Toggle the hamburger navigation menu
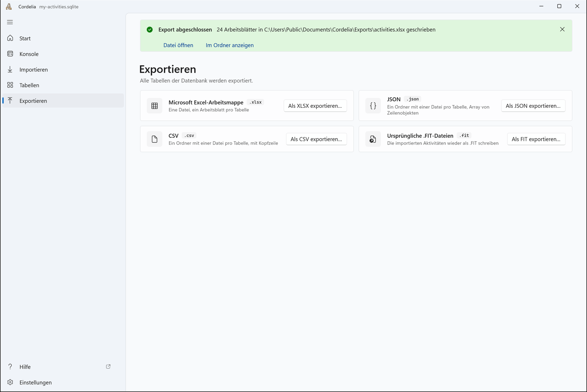Image resolution: width=587 pixels, height=392 pixels. (10, 22)
